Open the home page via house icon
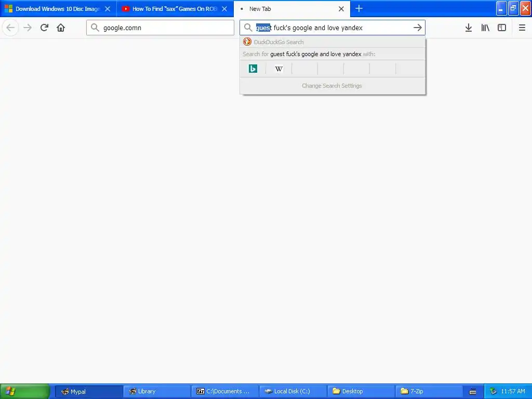 click(61, 28)
